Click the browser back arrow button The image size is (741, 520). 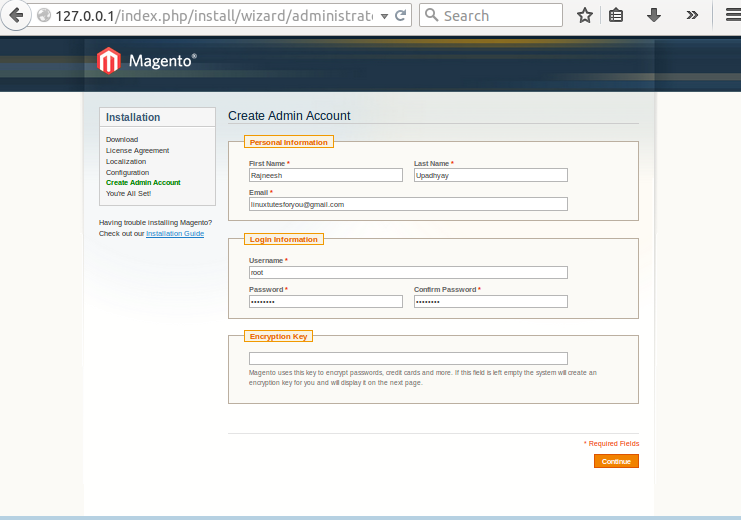(16, 15)
